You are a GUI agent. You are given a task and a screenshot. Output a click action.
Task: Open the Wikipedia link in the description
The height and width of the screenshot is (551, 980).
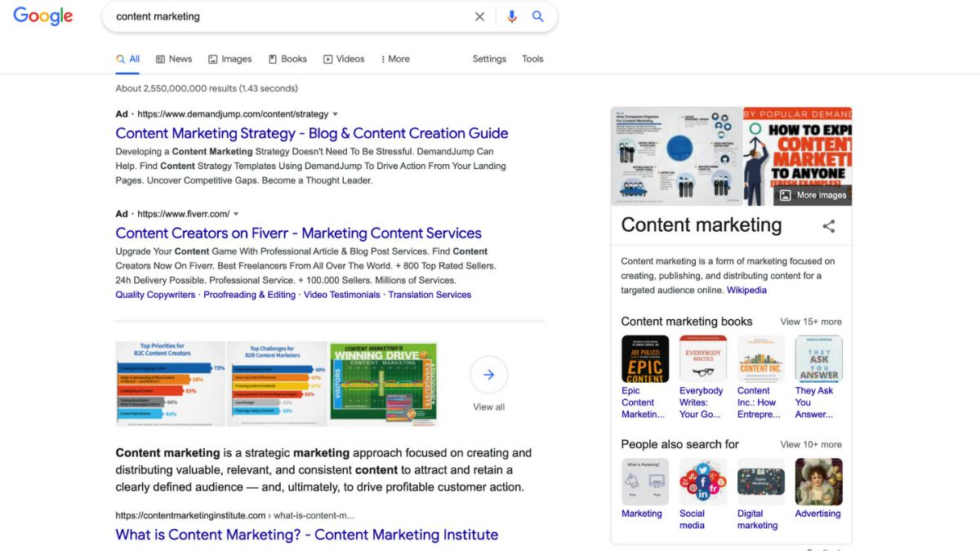[746, 290]
